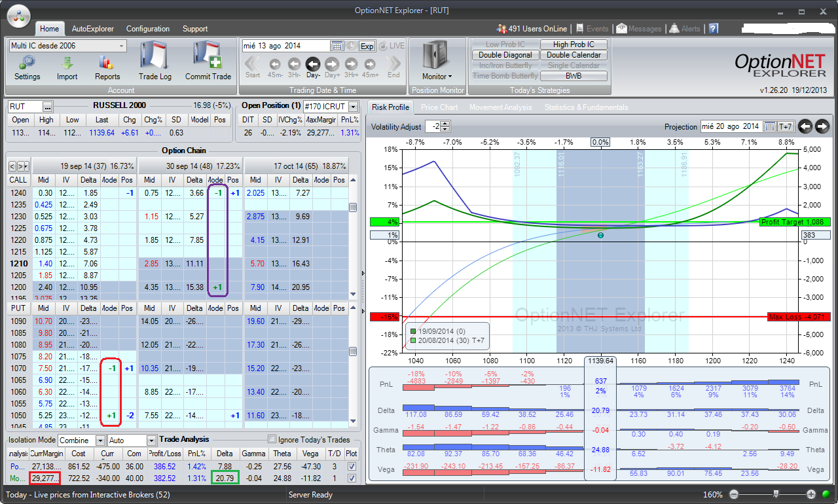Open the Price Chart tab
Viewport: 838px width, 504px height.
pos(439,107)
